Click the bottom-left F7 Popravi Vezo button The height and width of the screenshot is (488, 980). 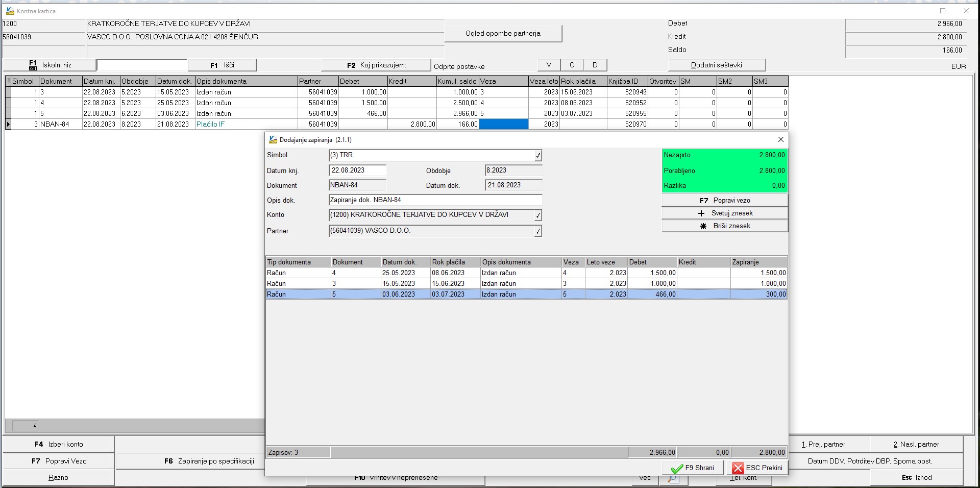click(59, 461)
